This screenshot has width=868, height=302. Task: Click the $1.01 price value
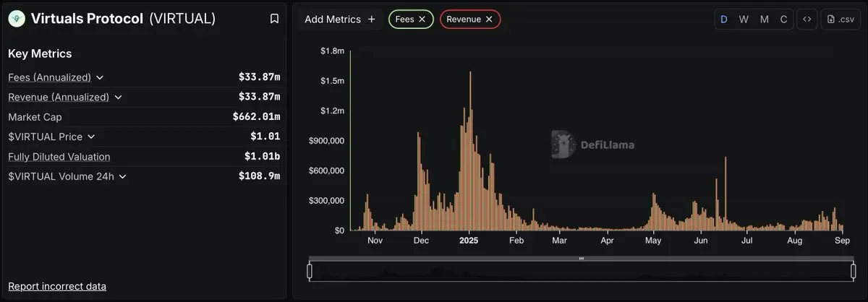265,137
